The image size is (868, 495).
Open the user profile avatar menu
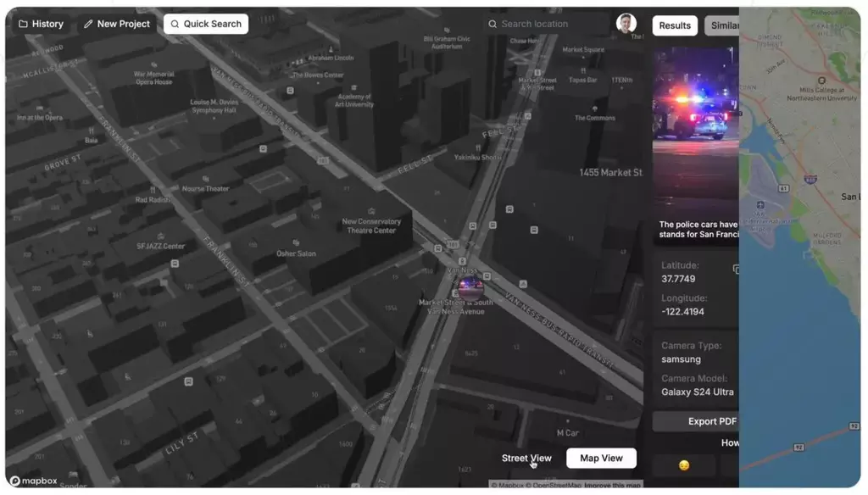click(626, 22)
